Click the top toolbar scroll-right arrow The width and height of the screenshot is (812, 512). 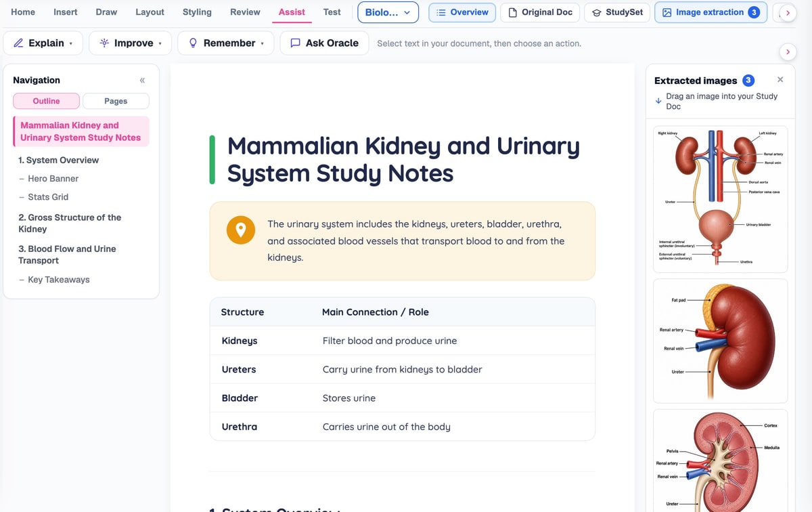pyautogui.click(x=787, y=12)
